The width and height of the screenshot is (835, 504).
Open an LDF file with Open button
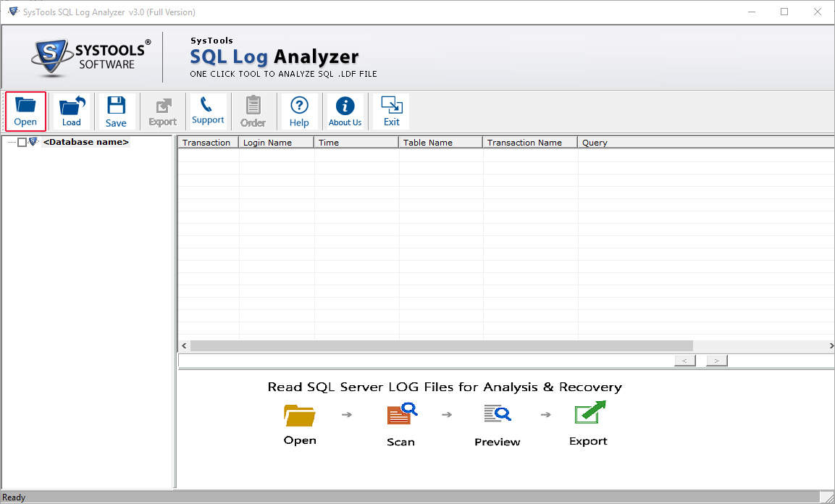25,112
